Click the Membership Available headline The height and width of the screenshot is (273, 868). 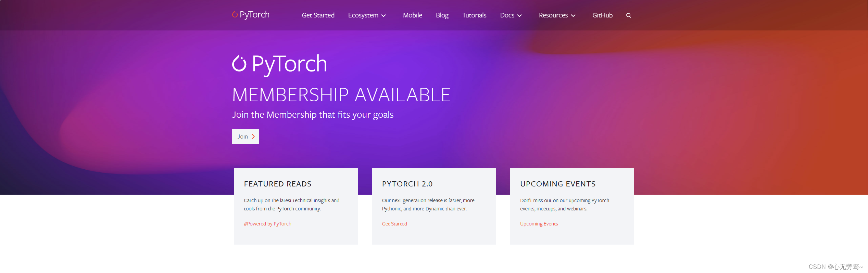pyautogui.click(x=341, y=95)
